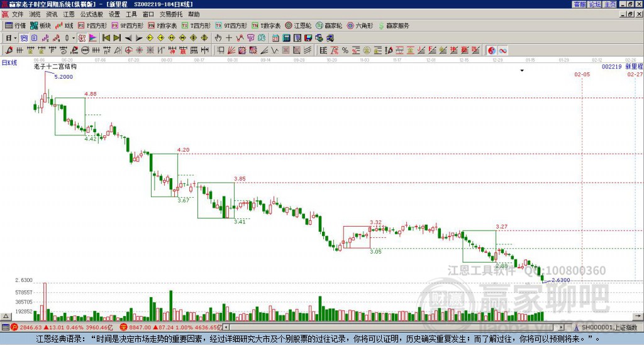Open the 公式选股 menu
Image resolution: width=644 pixels, height=345 pixels.
[x=92, y=14]
